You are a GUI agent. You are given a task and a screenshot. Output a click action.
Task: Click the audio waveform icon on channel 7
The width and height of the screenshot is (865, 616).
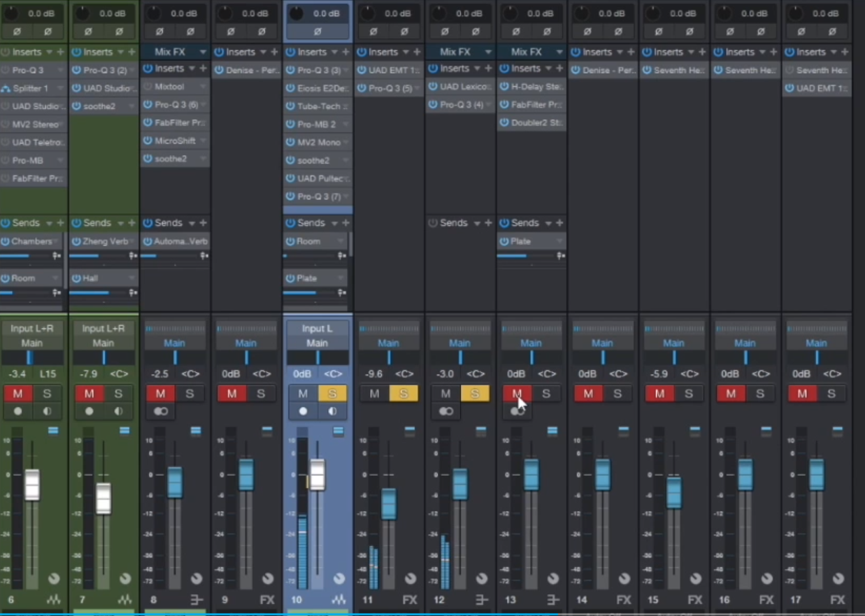(x=124, y=600)
